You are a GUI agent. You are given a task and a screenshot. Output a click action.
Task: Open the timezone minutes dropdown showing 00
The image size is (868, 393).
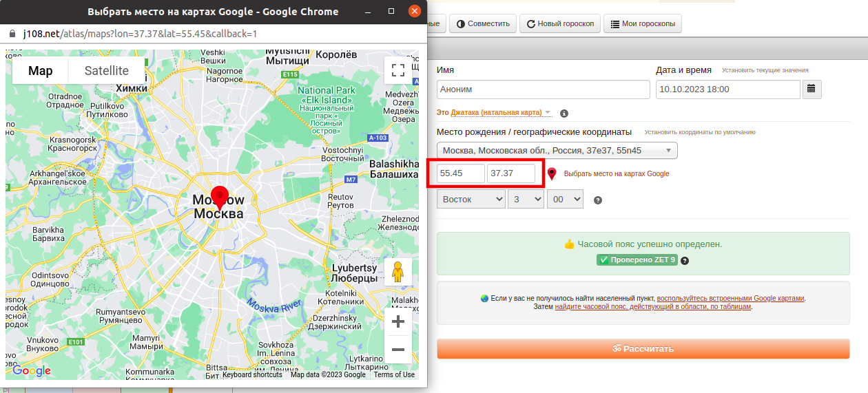565,200
